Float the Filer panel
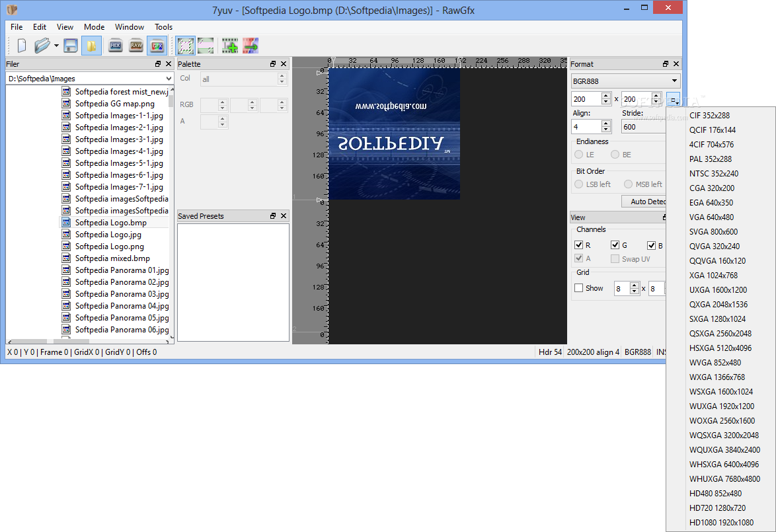 coord(158,64)
